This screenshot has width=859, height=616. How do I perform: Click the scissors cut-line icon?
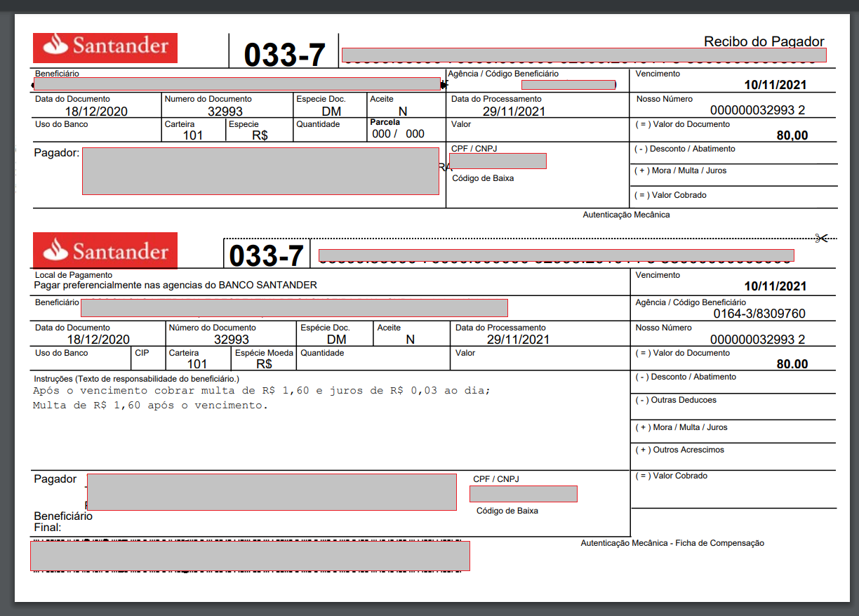822,238
